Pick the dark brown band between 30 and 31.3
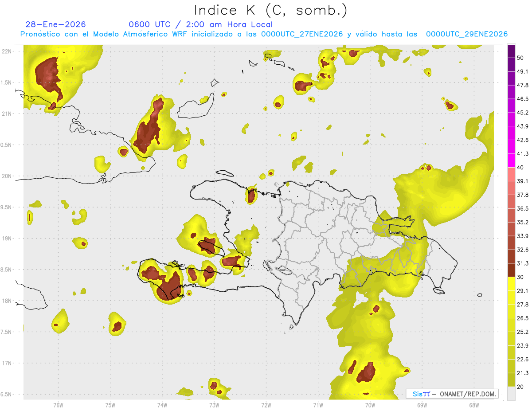The width and height of the screenshot is (532, 411). pos(511,270)
